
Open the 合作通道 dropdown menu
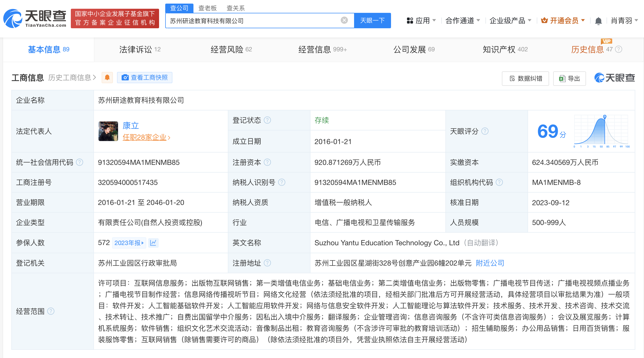tap(463, 21)
